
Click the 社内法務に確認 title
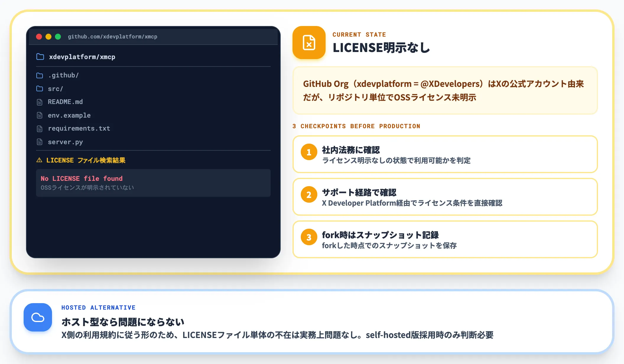pyautogui.click(x=351, y=150)
